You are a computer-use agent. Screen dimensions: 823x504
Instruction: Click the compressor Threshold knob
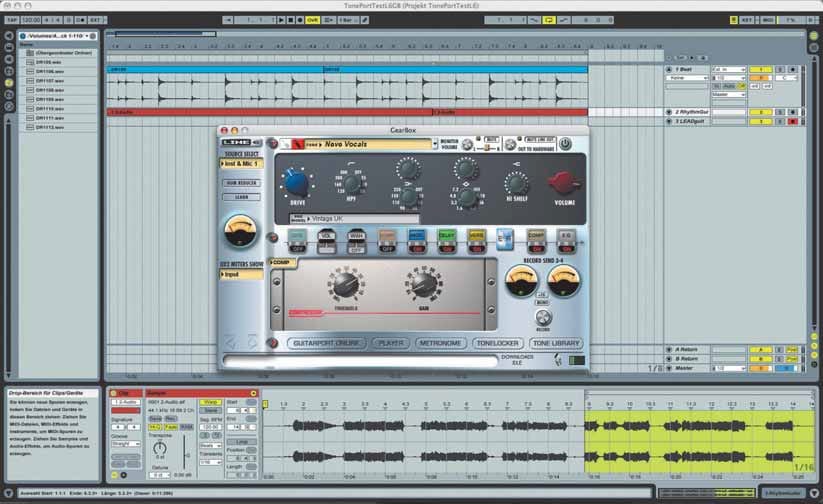[x=346, y=284]
